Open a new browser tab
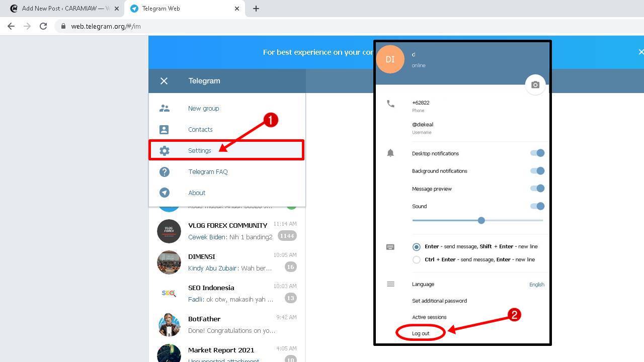Image resolution: width=644 pixels, height=362 pixels. [x=256, y=9]
